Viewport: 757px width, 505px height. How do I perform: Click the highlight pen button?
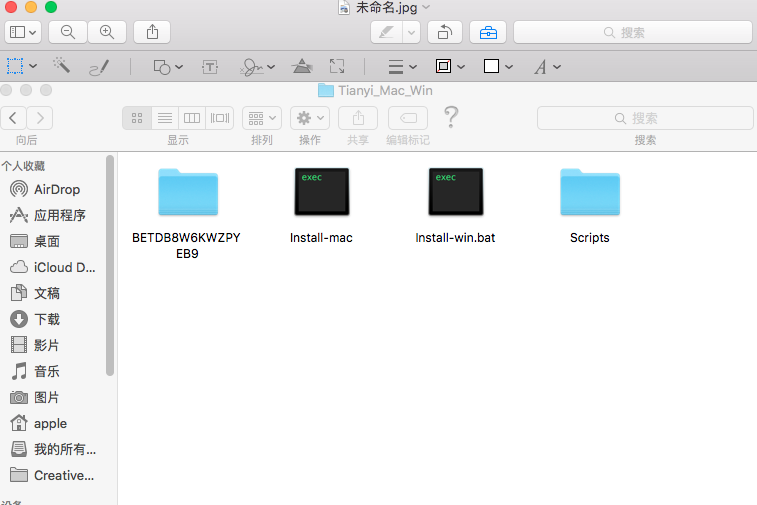pyautogui.click(x=386, y=32)
